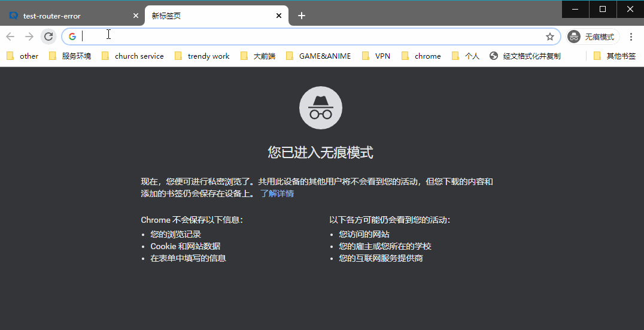Click the 以下各方可能仍会看到您的活动 heading text
The width and height of the screenshot is (644, 330).
pos(390,220)
